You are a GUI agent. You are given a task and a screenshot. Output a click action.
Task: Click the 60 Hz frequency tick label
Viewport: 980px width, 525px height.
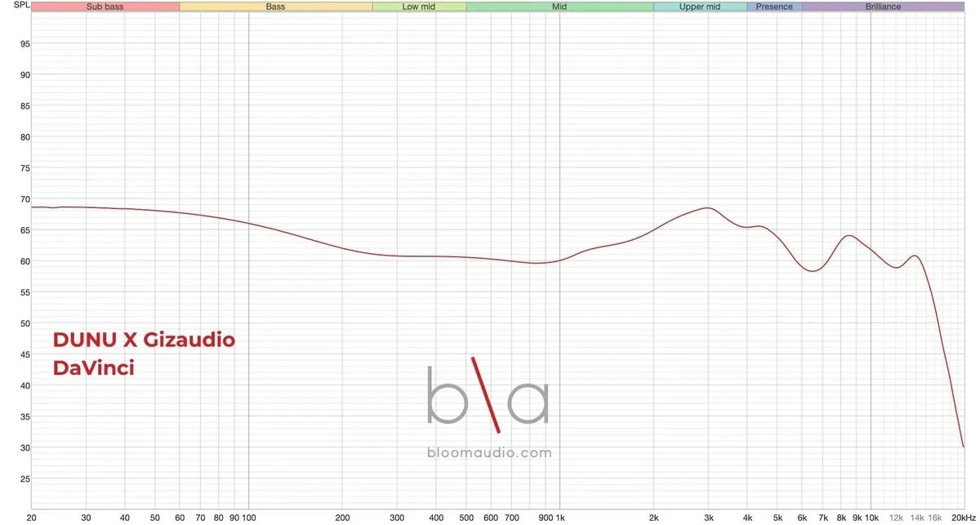point(180,518)
